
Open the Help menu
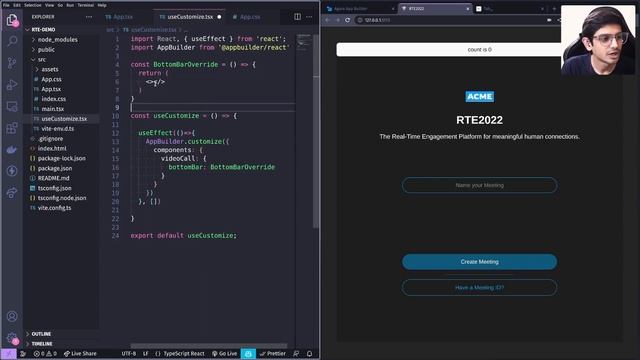102,5
